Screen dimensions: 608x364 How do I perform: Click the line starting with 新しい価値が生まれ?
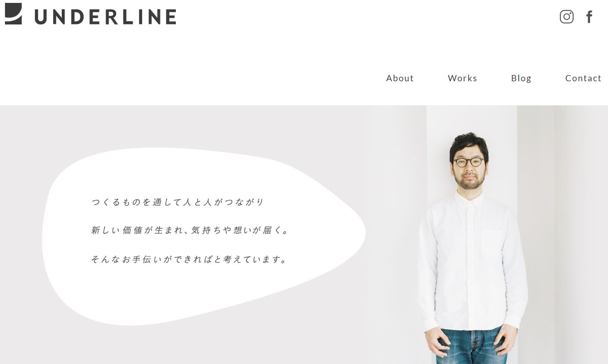(x=190, y=230)
